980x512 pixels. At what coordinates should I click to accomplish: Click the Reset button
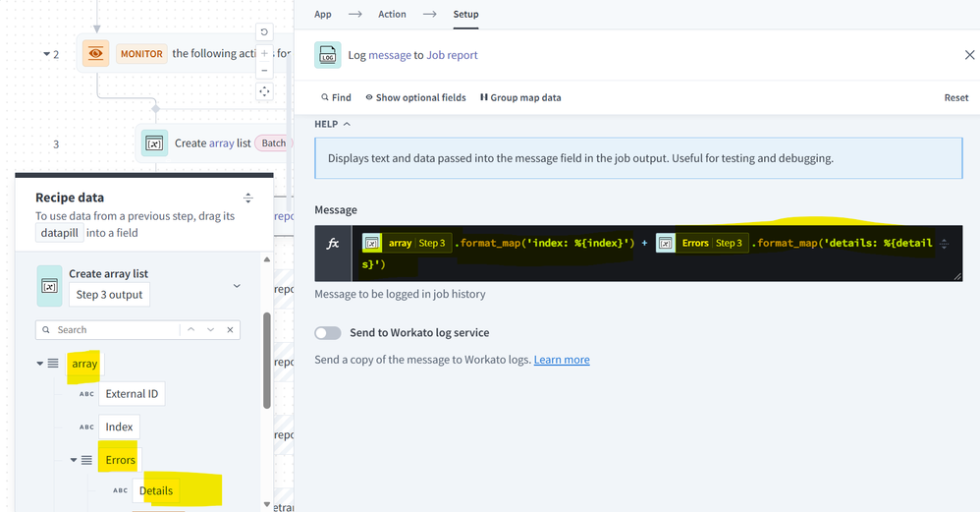(955, 98)
